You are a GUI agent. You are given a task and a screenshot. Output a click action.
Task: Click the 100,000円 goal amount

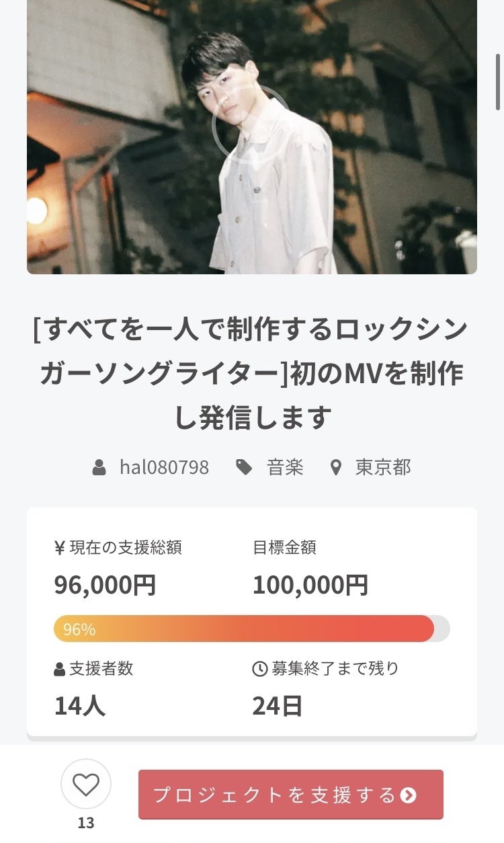pyautogui.click(x=310, y=585)
